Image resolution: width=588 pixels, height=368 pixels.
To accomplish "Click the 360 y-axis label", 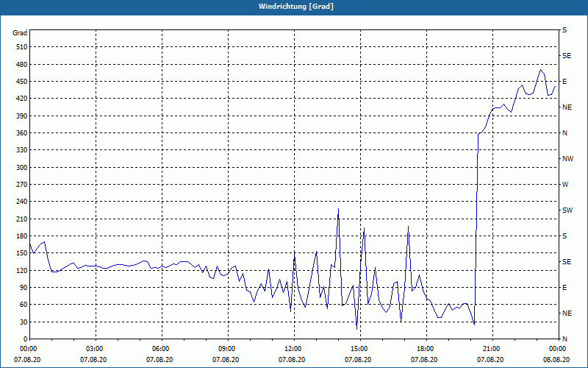I will 22,133.
